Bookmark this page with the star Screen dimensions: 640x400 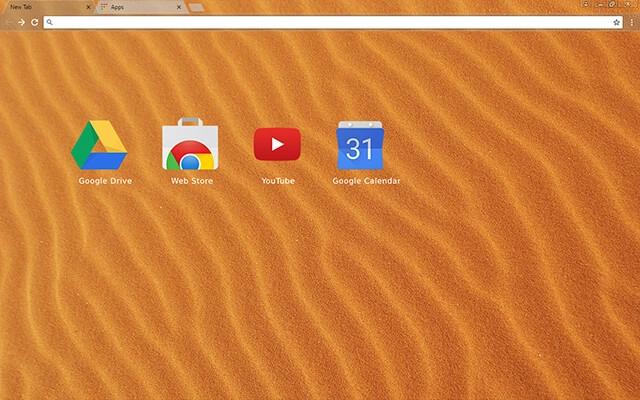[x=616, y=22]
